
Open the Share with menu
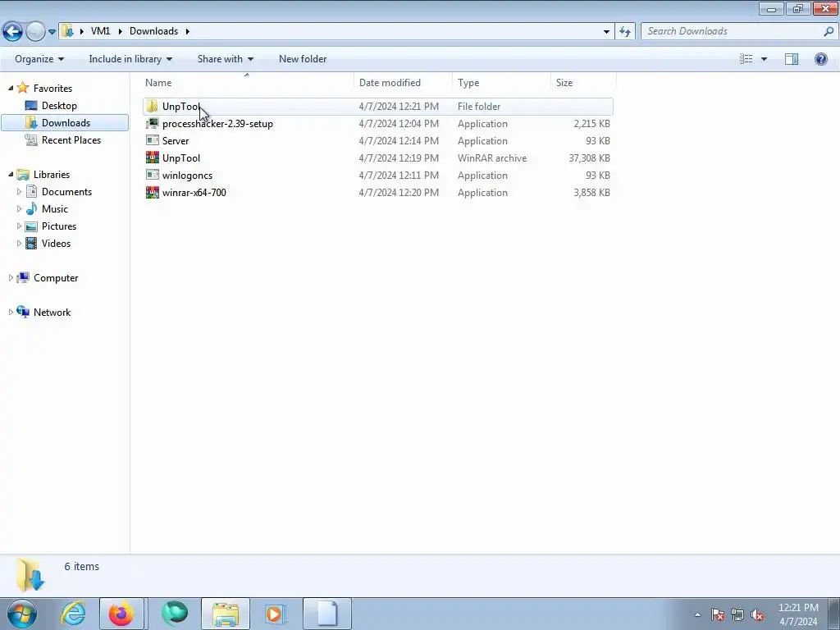[x=225, y=59]
